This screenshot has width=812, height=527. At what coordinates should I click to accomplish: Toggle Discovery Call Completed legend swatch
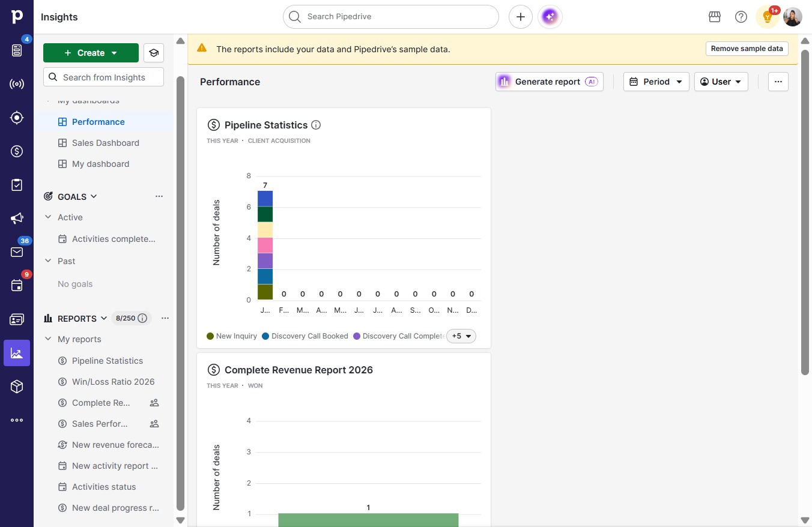[357, 336]
